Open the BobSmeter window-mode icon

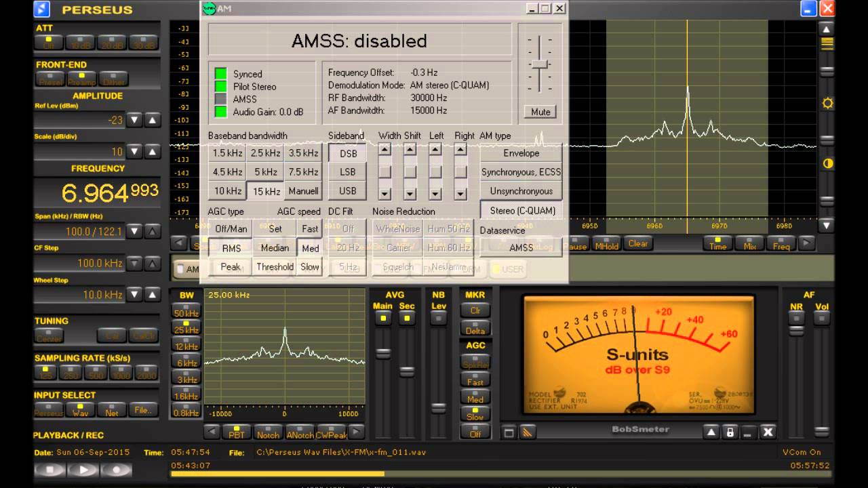coord(509,432)
